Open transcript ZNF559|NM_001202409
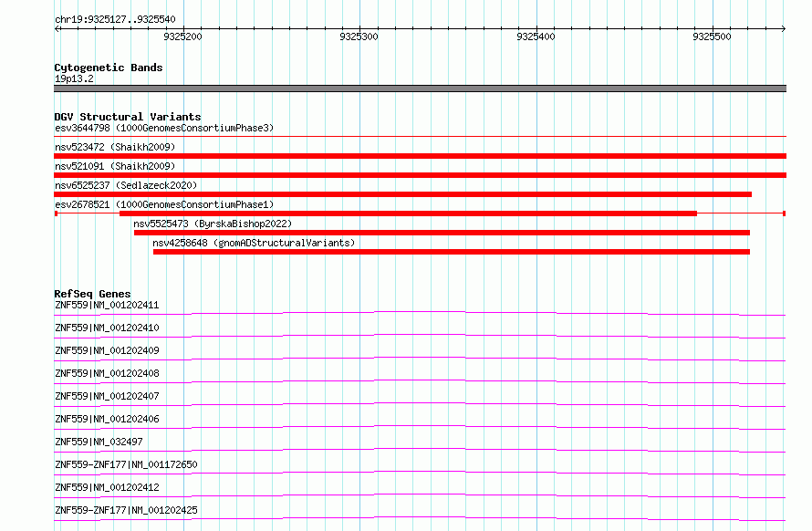Screen dimensions: 812x531 click(x=107, y=350)
